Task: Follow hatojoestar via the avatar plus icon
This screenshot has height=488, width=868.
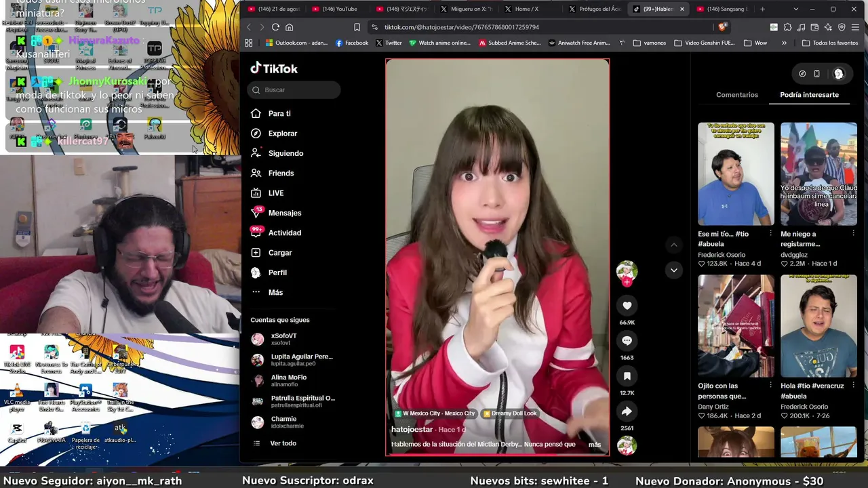Action: pos(627,282)
